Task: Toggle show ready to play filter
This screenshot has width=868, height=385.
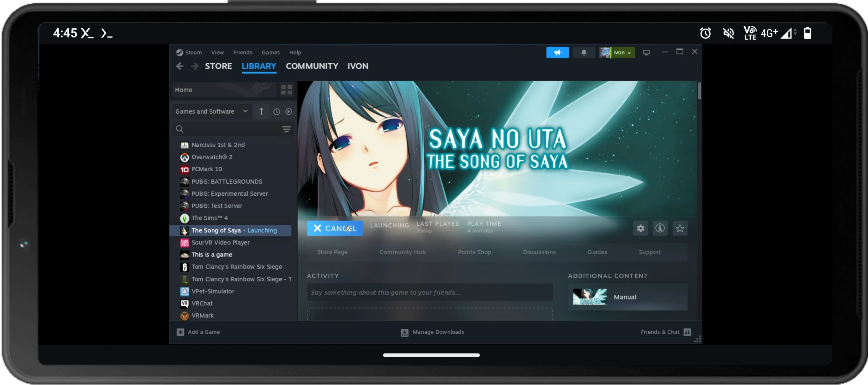Action: click(288, 112)
